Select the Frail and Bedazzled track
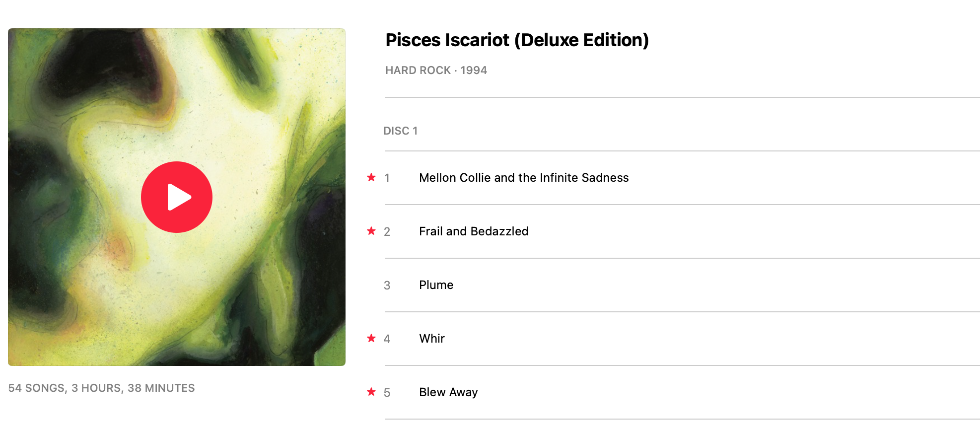980x431 pixels. pyautogui.click(x=474, y=231)
